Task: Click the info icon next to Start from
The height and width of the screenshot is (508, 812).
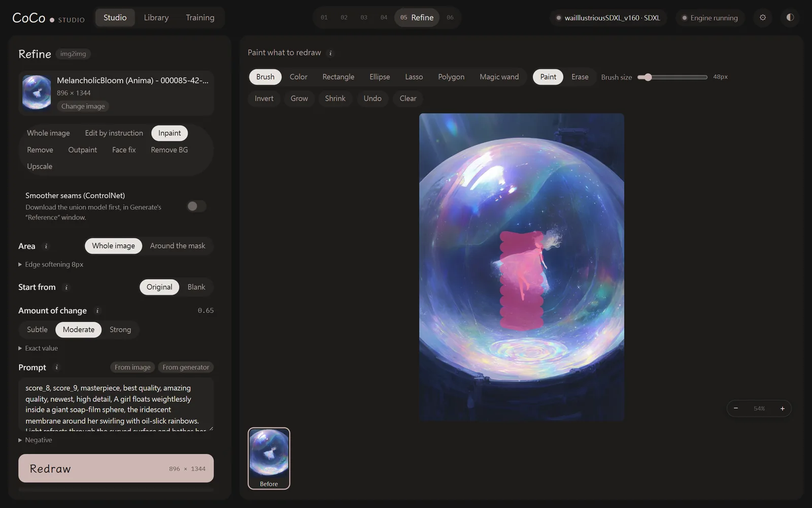Action: [x=66, y=288]
